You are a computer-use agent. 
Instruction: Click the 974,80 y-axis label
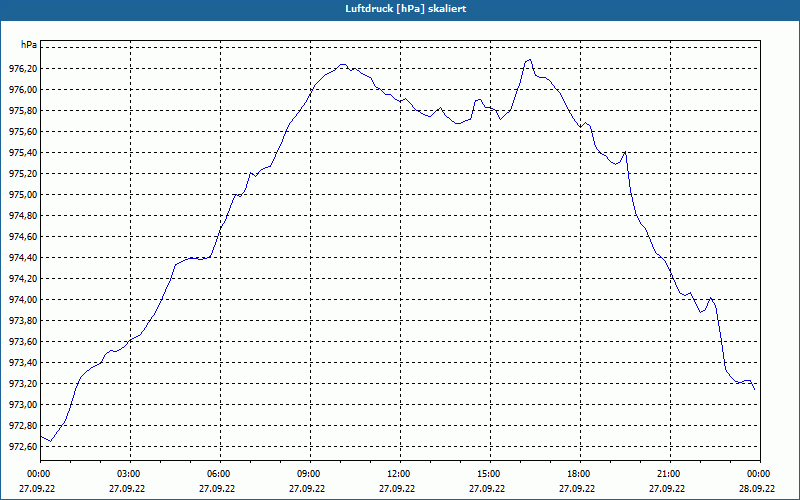coord(23,216)
